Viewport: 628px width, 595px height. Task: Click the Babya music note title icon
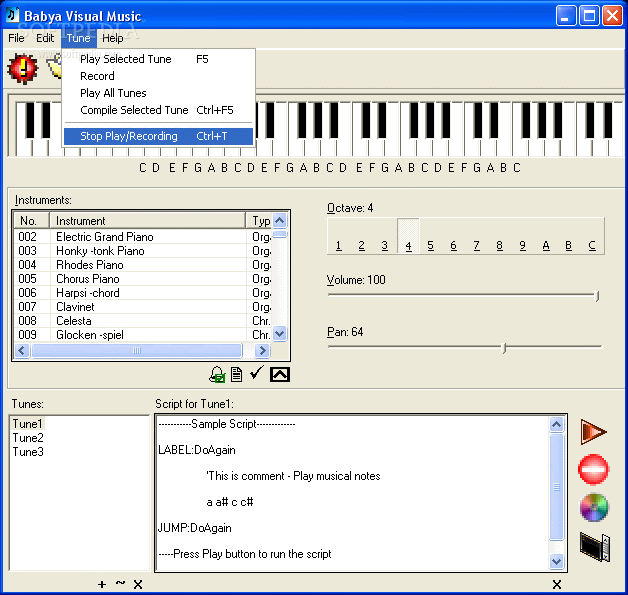coord(12,15)
